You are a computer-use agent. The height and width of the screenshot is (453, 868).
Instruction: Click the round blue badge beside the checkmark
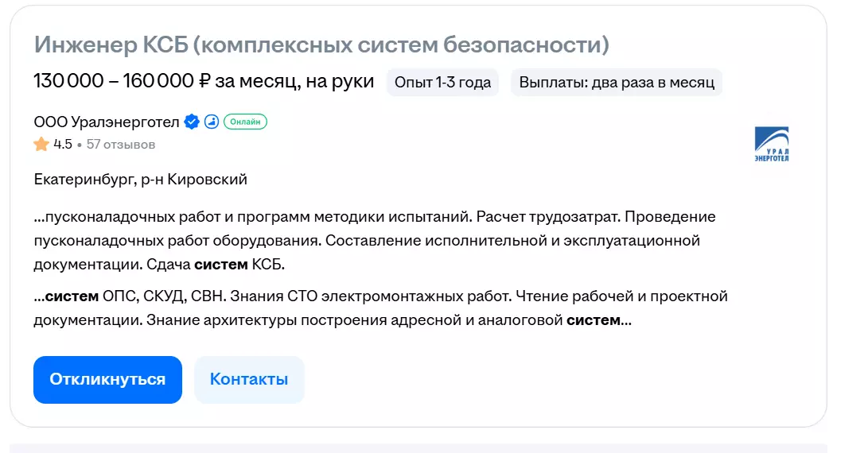point(211,122)
